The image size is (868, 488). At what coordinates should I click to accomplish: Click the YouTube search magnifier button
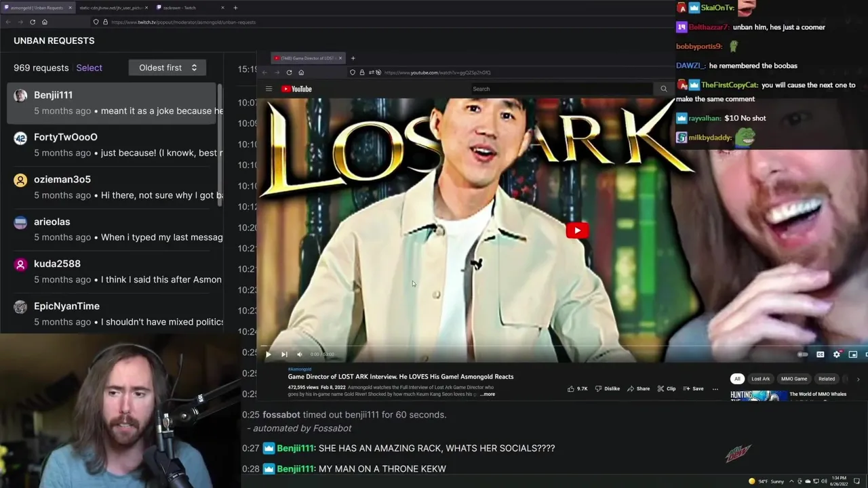coord(663,89)
